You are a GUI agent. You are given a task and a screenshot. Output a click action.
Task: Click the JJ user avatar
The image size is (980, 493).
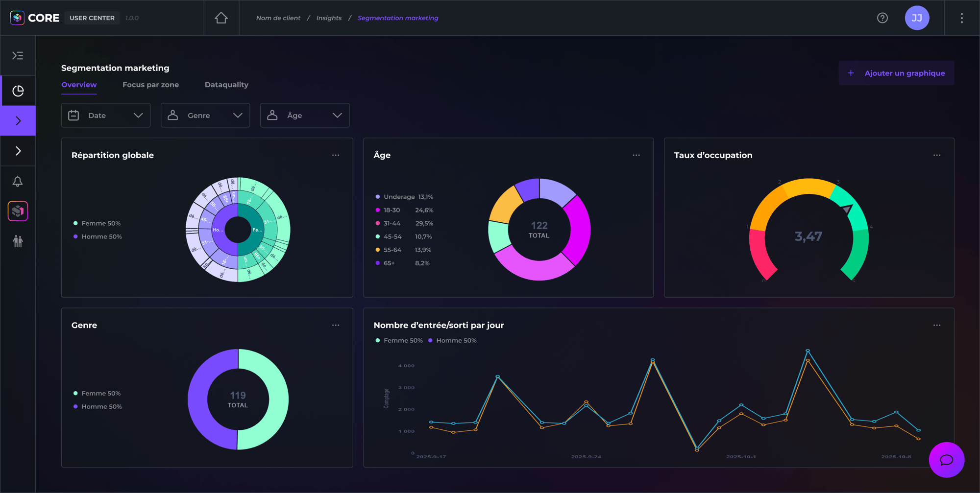click(916, 18)
